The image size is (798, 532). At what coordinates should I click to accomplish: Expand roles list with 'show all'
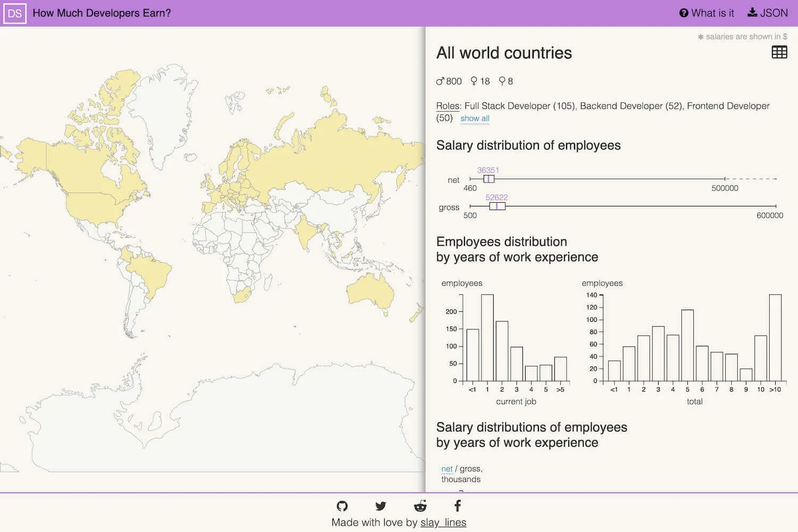[475, 119]
